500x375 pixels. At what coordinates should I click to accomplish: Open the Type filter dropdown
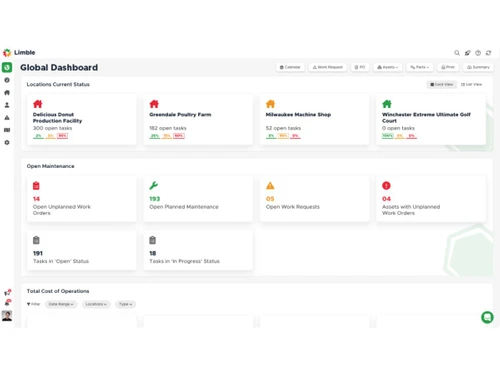coord(126,304)
